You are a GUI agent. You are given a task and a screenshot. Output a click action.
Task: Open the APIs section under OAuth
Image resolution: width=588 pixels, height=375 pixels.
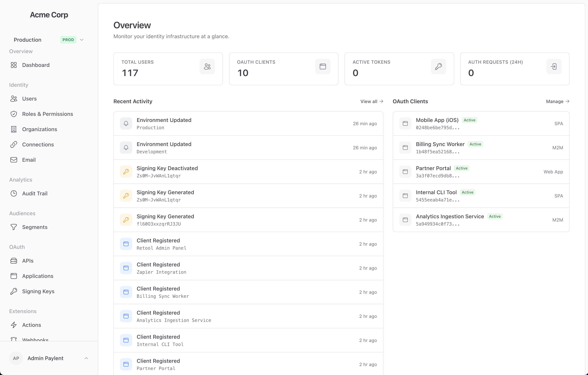[x=28, y=261]
